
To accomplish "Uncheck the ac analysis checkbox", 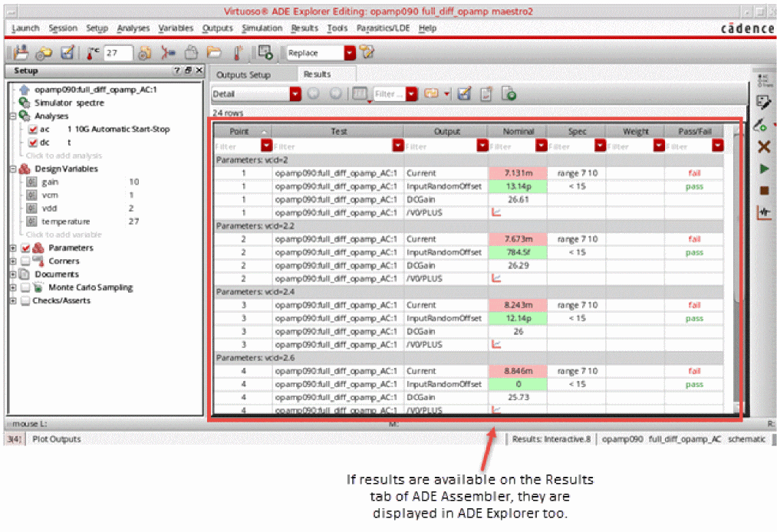I will click(x=33, y=130).
